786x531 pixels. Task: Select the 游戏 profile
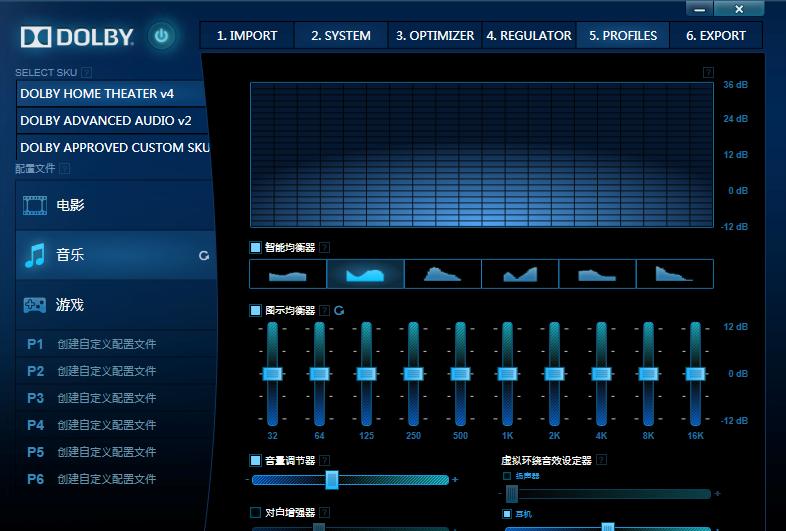coord(116,305)
